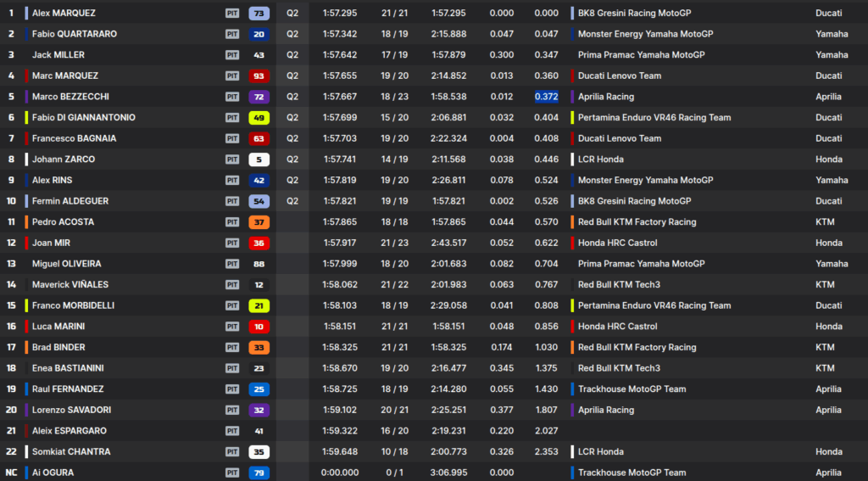Select the red number 36 badge
The height and width of the screenshot is (481, 868).
tap(259, 243)
